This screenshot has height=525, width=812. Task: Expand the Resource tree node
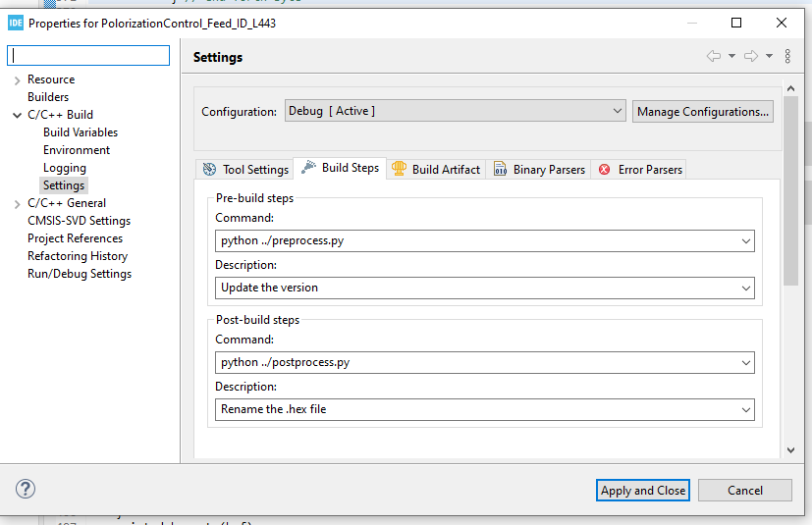click(18, 80)
